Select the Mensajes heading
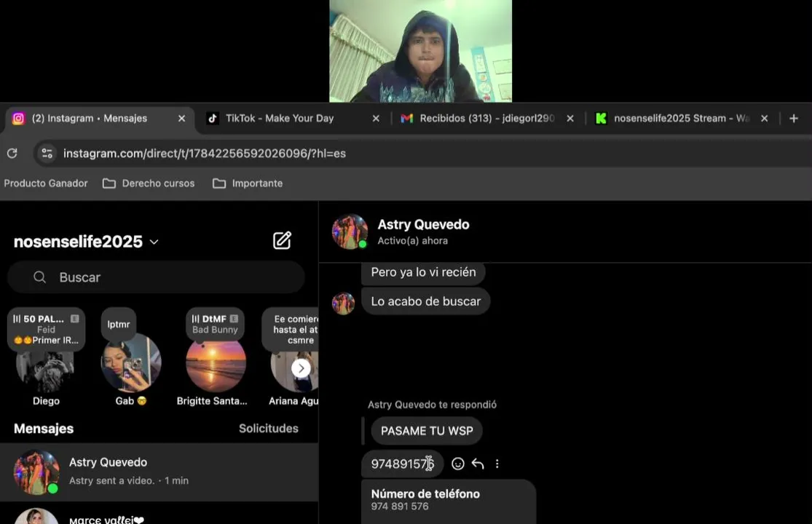Screen dimensions: 812x524 point(44,429)
